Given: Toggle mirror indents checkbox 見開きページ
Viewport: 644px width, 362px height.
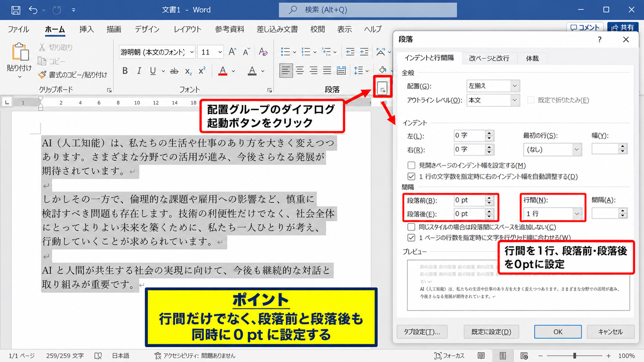Looking at the screenshot, I should tap(411, 165).
